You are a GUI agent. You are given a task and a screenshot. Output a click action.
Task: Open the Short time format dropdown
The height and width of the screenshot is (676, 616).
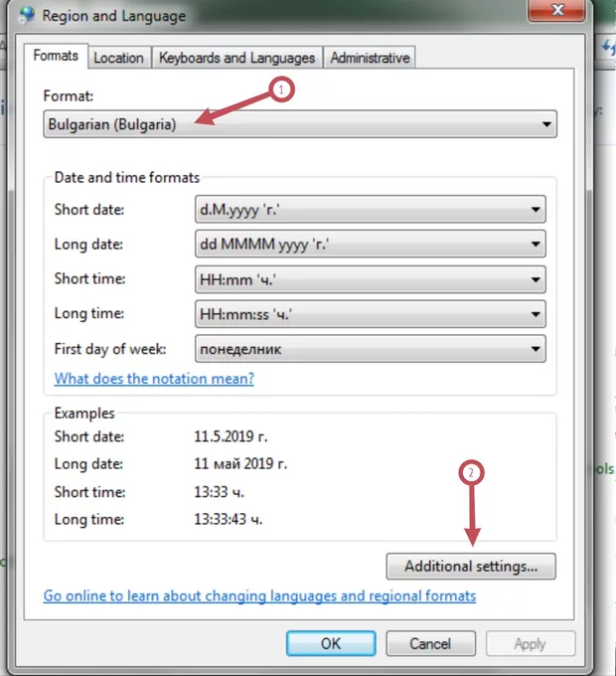pyautogui.click(x=370, y=279)
